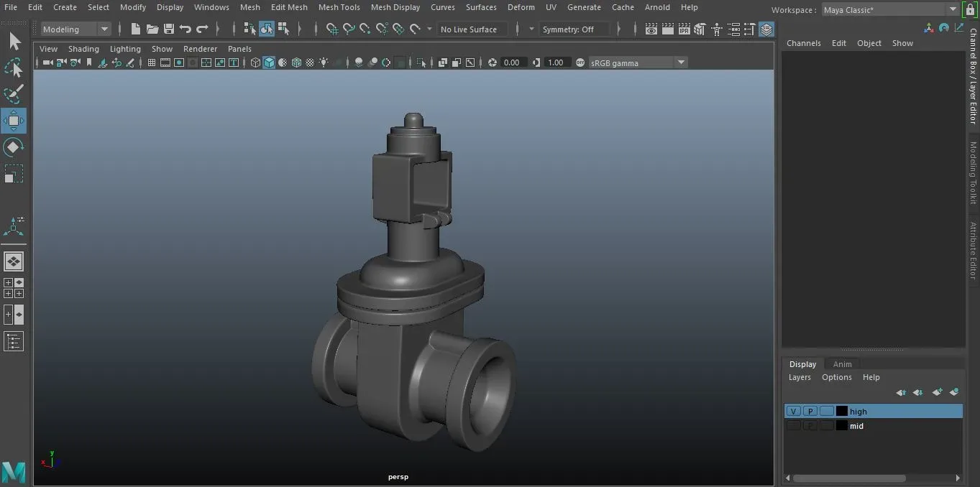Open the Workspace Maya Classic dropdown
Image resolution: width=980 pixels, height=487 pixels.
(890, 10)
